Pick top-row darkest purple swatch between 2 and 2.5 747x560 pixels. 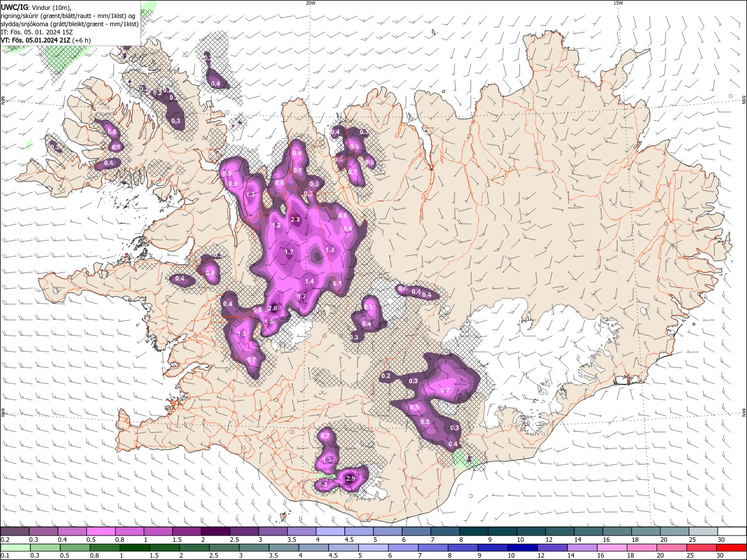[215, 531]
